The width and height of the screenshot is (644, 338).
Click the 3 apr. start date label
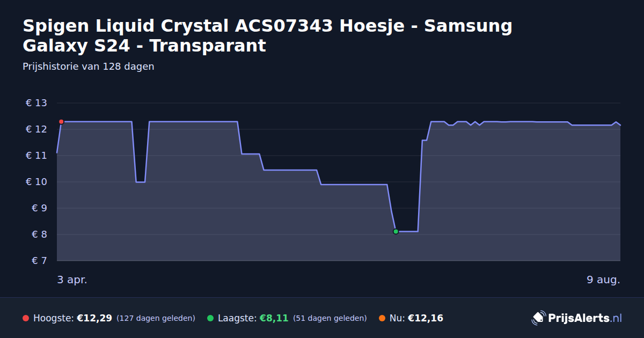click(x=72, y=280)
